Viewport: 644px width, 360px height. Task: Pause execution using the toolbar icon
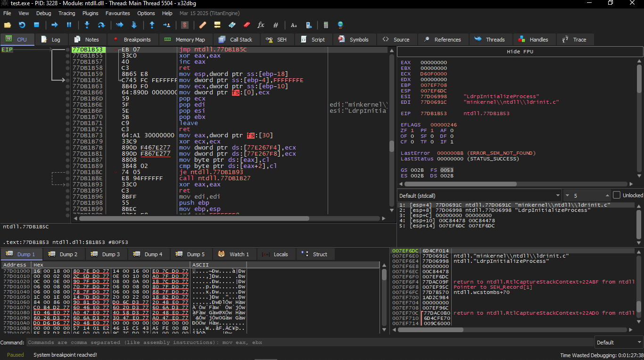coord(69,25)
